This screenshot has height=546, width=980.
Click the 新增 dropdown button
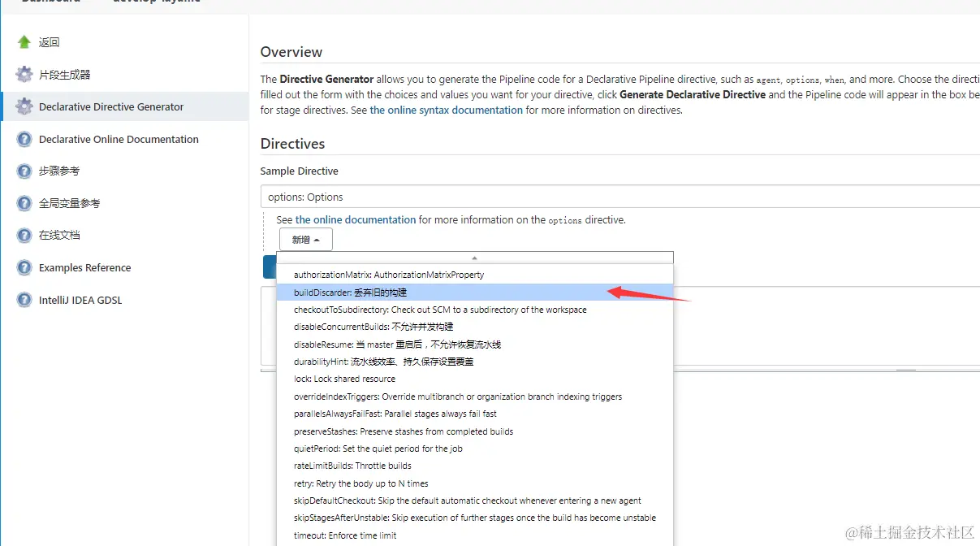[x=306, y=240]
